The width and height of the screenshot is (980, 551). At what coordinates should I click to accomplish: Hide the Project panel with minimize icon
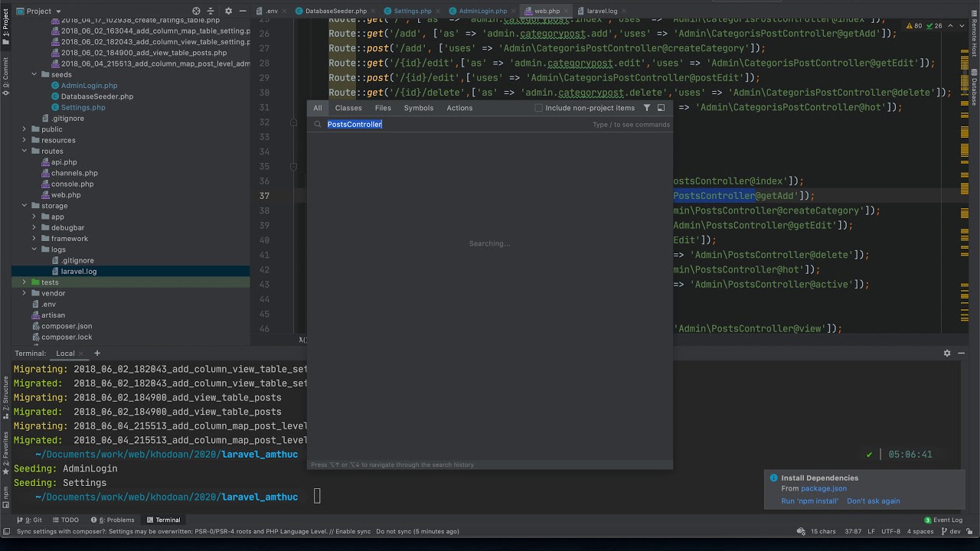pyautogui.click(x=242, y=11)
